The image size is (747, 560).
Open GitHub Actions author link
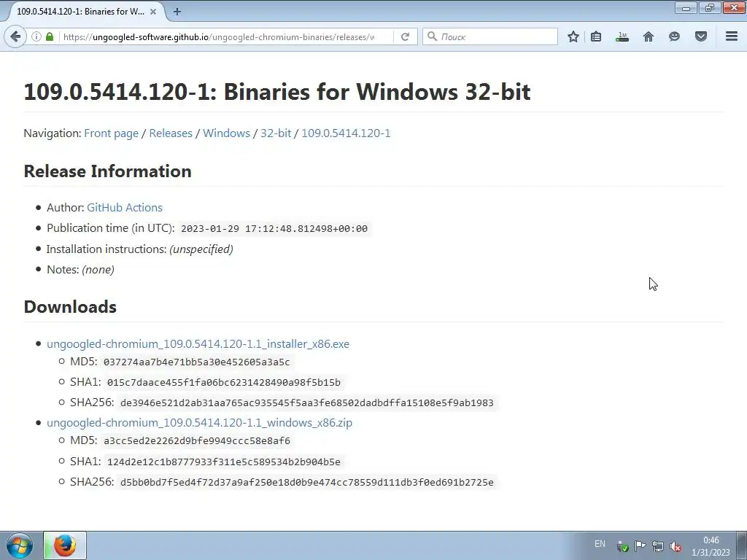(x=124, y=208)
